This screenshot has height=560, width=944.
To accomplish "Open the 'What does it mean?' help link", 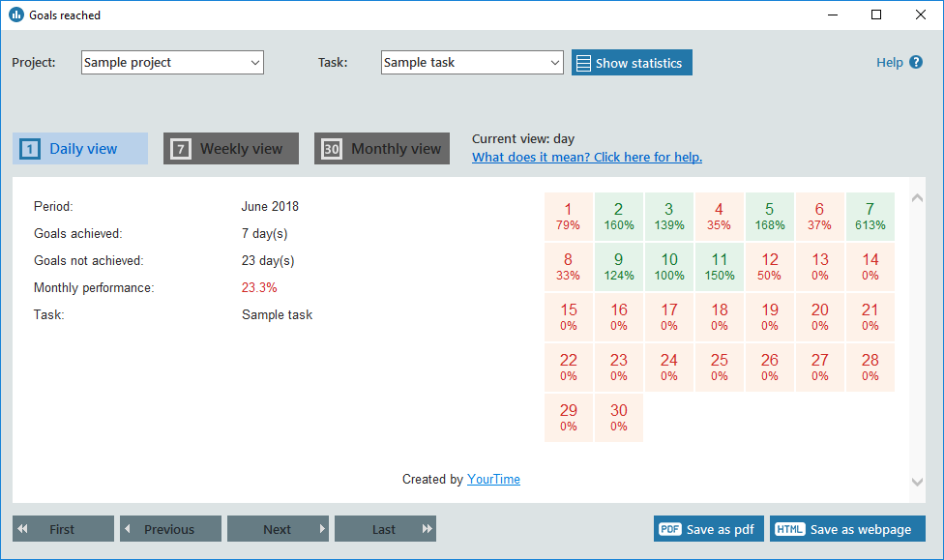I will click(x=587, y=158).
